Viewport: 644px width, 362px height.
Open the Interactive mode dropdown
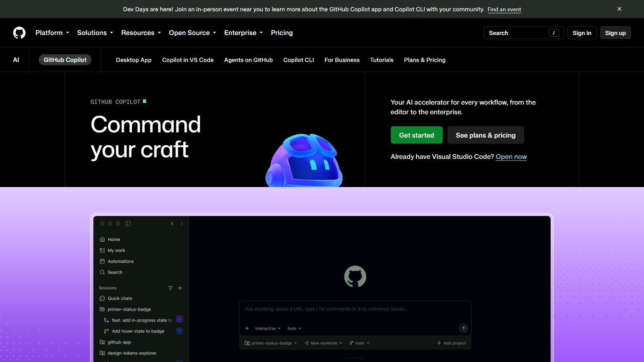268,329
